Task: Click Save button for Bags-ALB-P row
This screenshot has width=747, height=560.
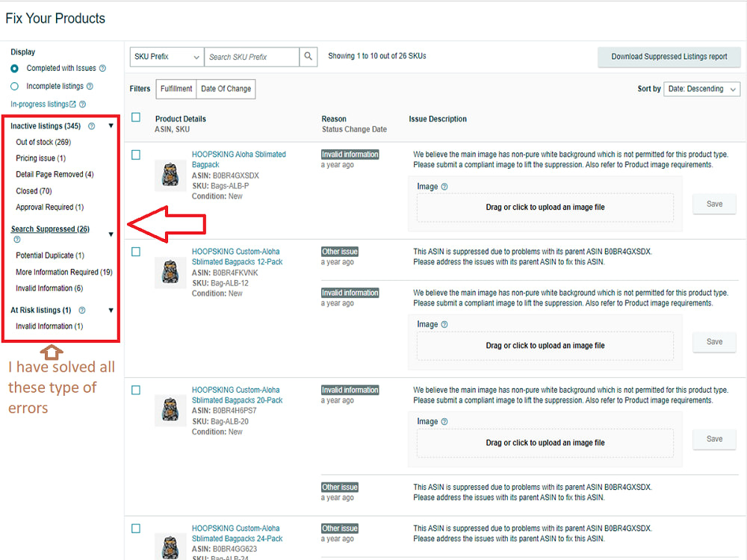Action: tap(714, 204)
